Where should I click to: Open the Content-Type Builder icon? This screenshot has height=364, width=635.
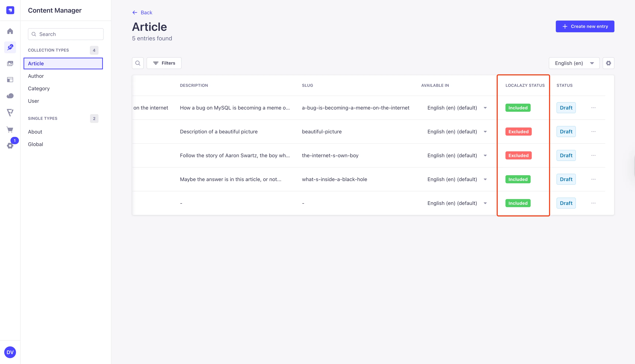point(10,79)
